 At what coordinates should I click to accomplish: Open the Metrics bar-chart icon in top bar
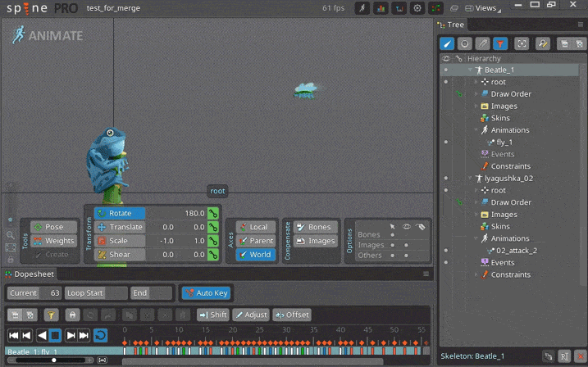point(381,8)
